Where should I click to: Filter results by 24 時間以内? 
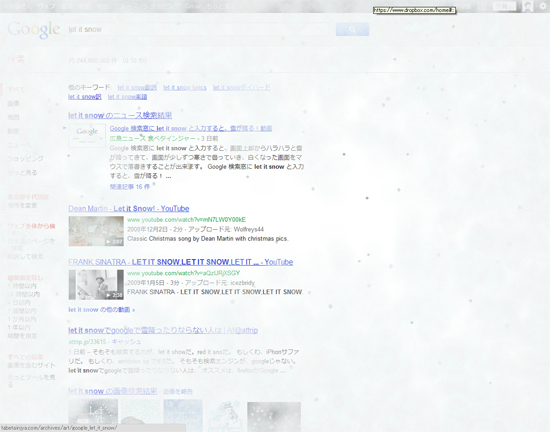coord(24,294)
